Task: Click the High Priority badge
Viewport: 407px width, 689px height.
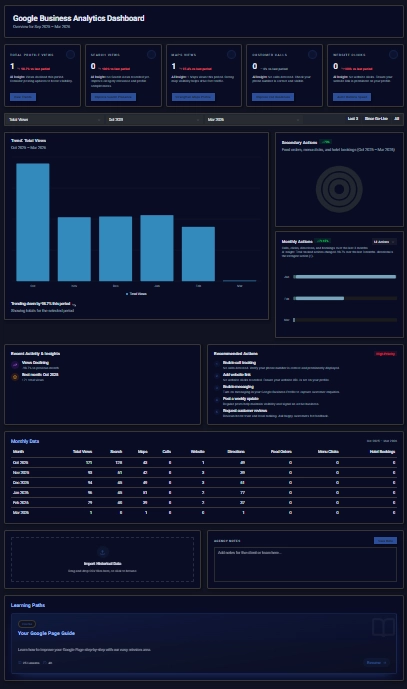Action: (x=385, y=354)
